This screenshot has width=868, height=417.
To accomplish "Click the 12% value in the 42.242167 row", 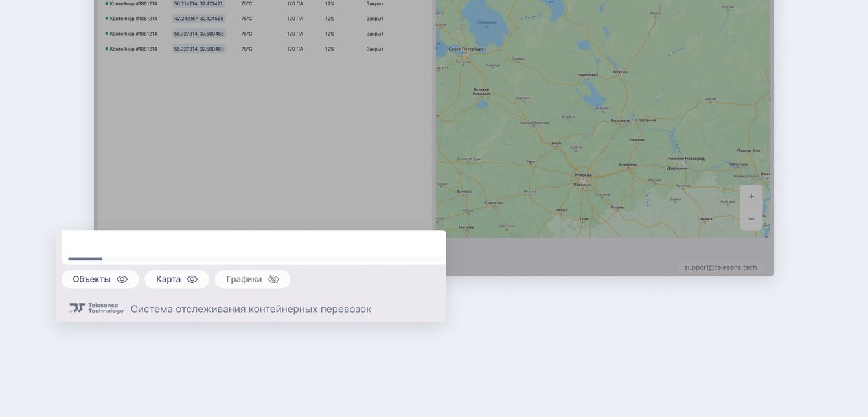I will (x=330, y=19).
